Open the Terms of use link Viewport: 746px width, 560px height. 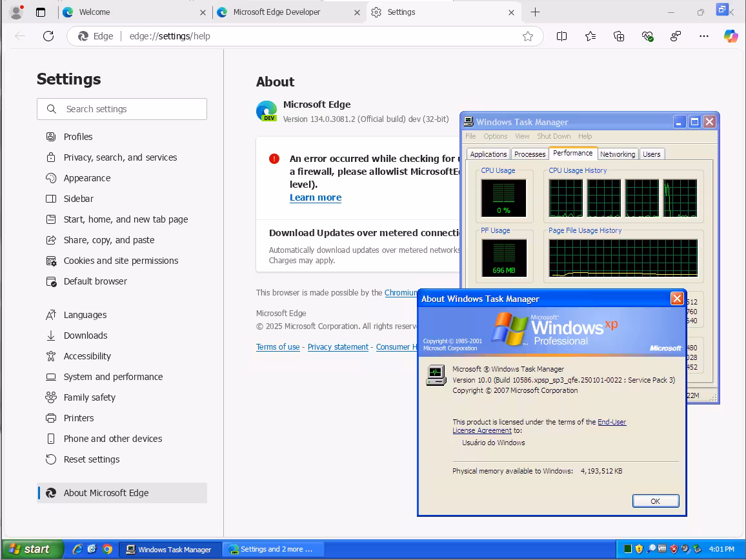278,347
